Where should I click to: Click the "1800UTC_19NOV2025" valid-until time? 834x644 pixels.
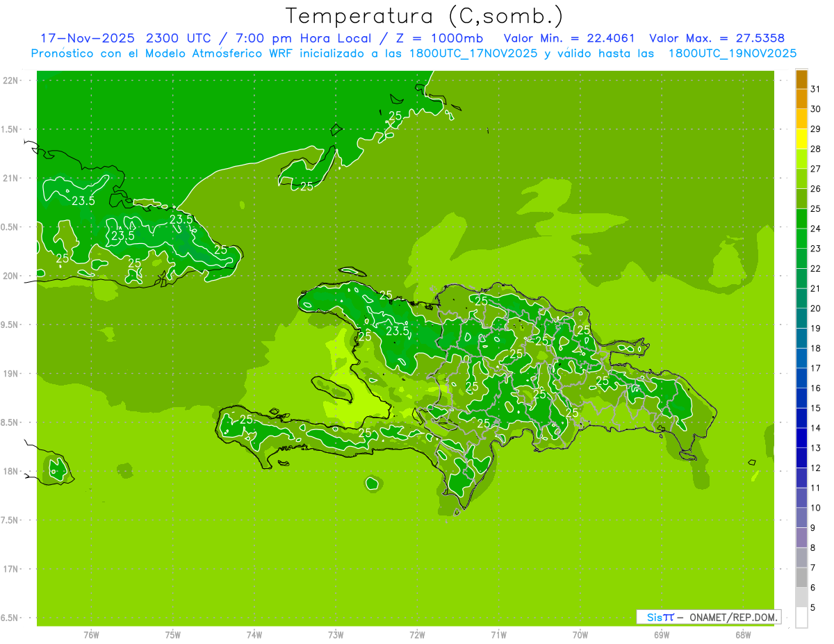pyautogui.click(x=733, y=53)
